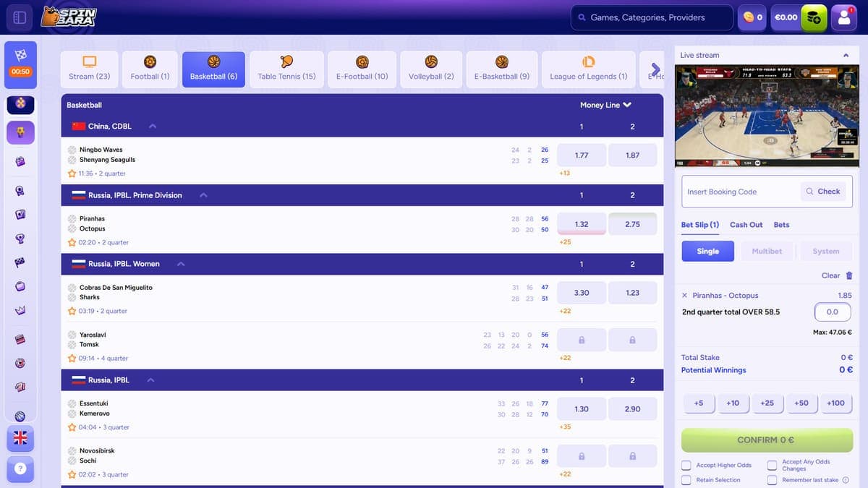Bet on Ningbo Waves at 1.77
The height and width of the screenshot is (488, 868).
(x=582, y=155)
